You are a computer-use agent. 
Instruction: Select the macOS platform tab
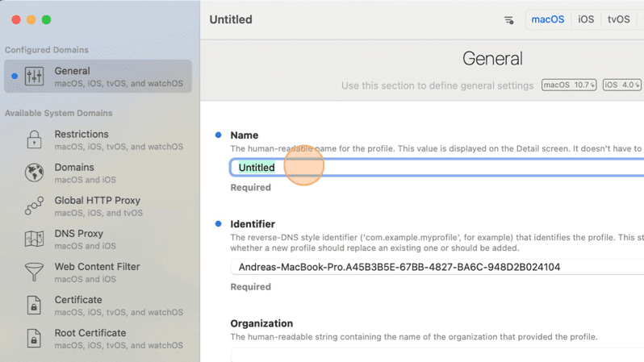pos(548,19)
